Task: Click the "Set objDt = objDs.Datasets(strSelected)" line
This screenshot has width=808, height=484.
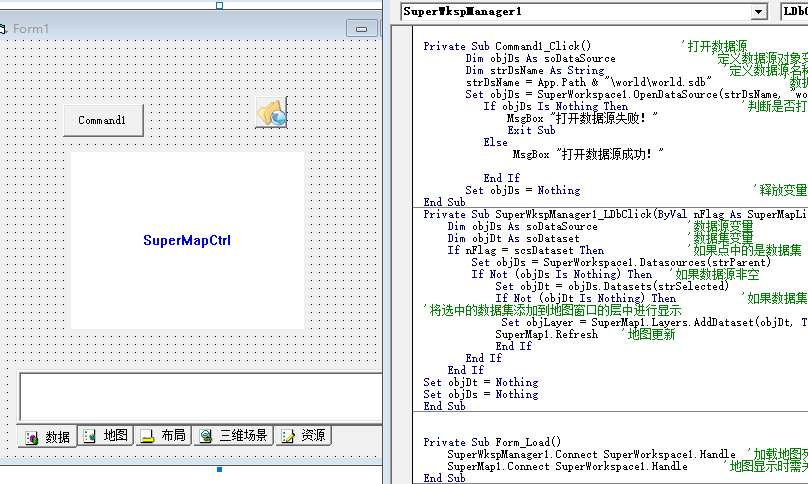Action: tap(612, 287)
